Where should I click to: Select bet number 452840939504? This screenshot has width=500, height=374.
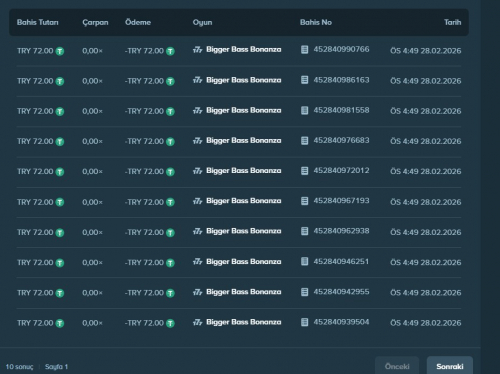point(341,322)
